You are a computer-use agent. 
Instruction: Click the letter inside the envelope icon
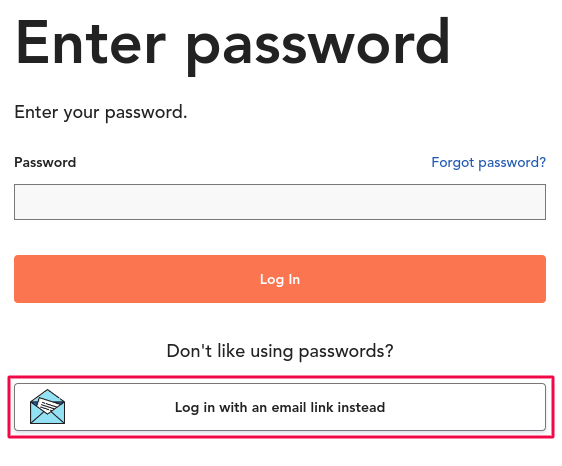48,405
